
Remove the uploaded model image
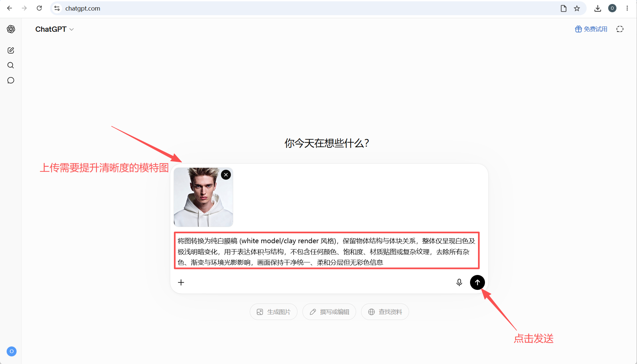[226, 175]
